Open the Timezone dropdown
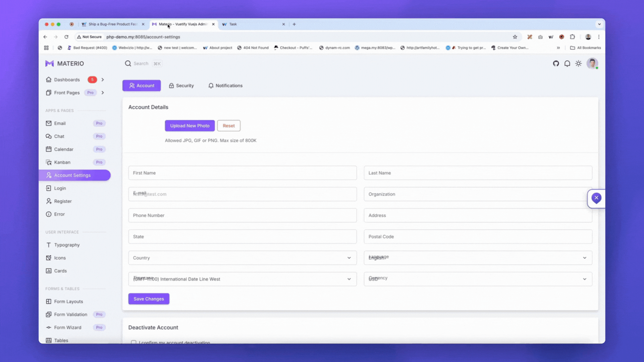Screen dimensions: 644x362 pyautogui.click(x=243, y=279)
